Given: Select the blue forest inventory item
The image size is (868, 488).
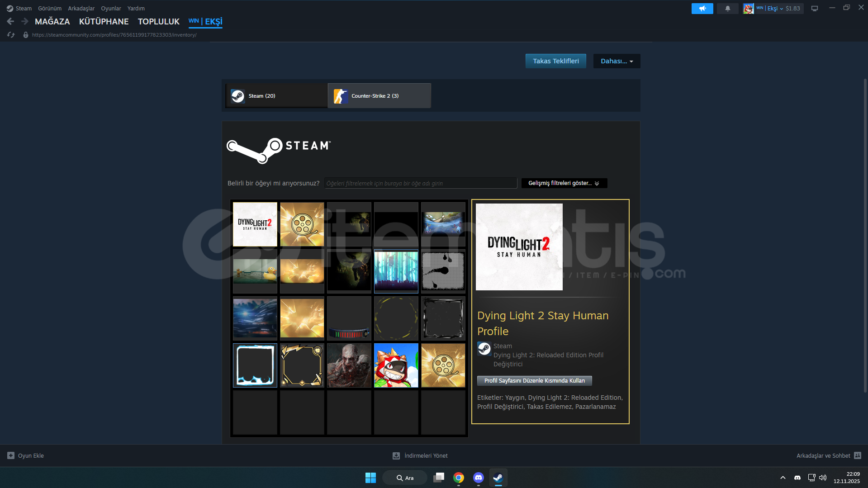Looking at the screenshot, I should [x=396, y=271].
